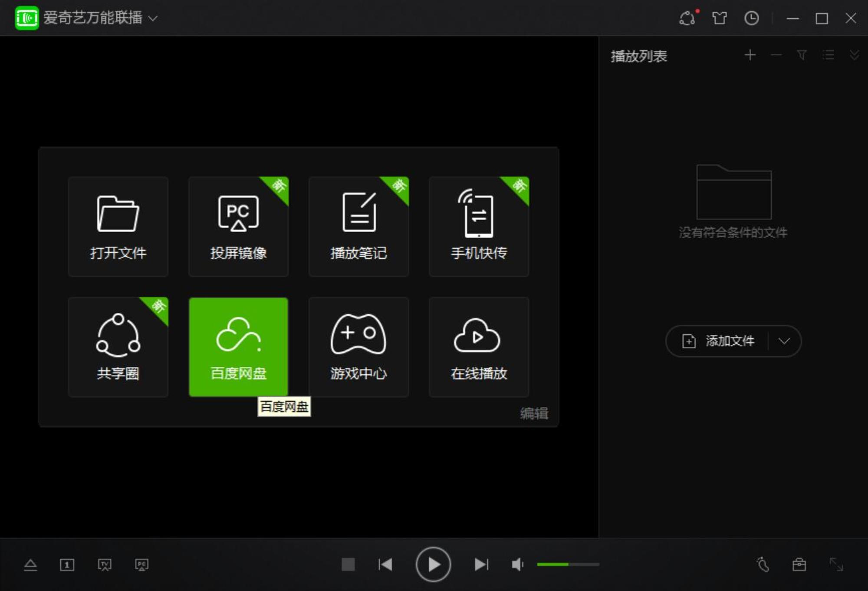Switch playlist list view mode icon

(828, 55)
